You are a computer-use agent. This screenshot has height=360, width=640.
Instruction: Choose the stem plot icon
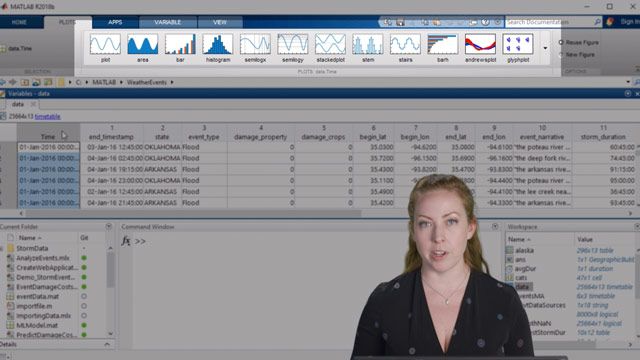368,47
